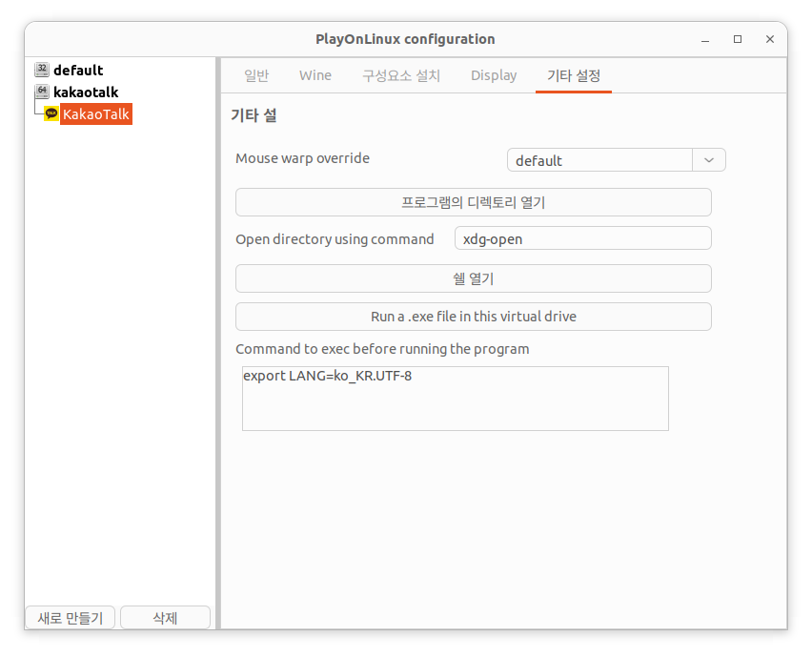
Task: Click the 프로그램의 디렉토리 열기 button
Action: point(474,202)
